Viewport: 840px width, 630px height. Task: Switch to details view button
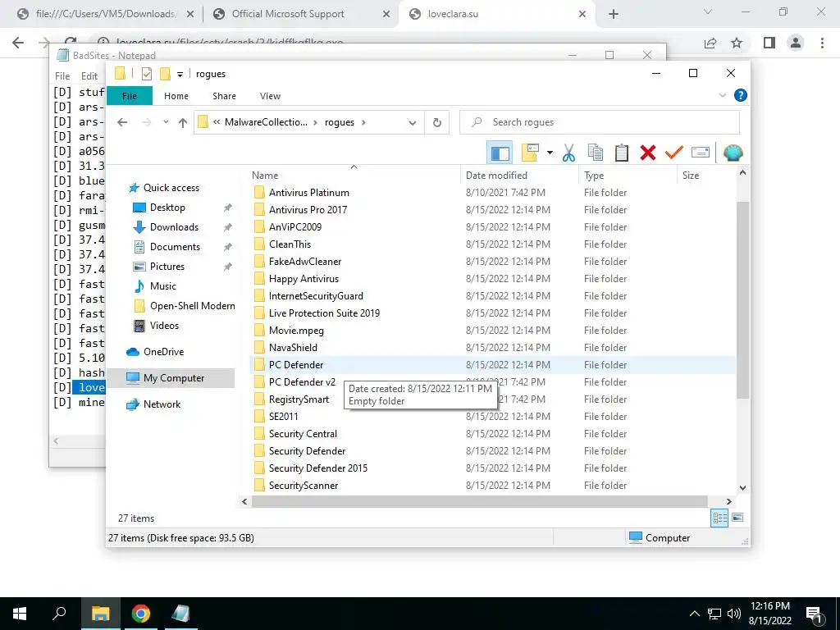coord(719,518)
